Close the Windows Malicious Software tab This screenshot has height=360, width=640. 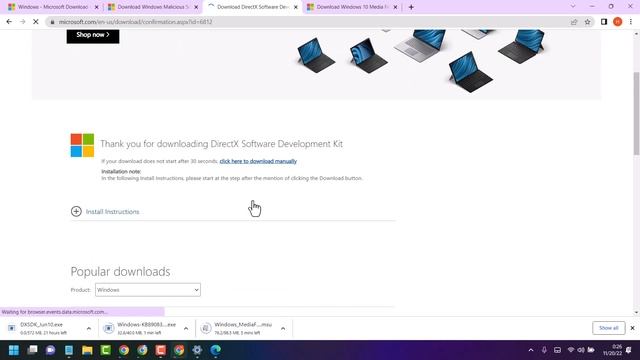(x=196, y=7)
